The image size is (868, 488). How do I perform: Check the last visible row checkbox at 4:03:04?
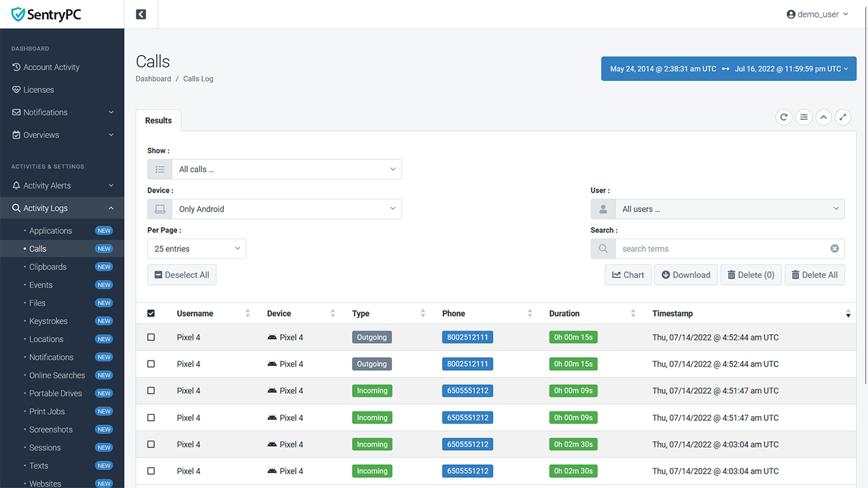(151, 471)
